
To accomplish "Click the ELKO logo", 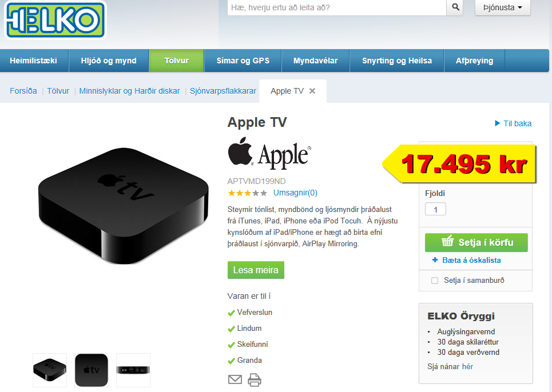I will pyautogui.click(x=55, y=19).
